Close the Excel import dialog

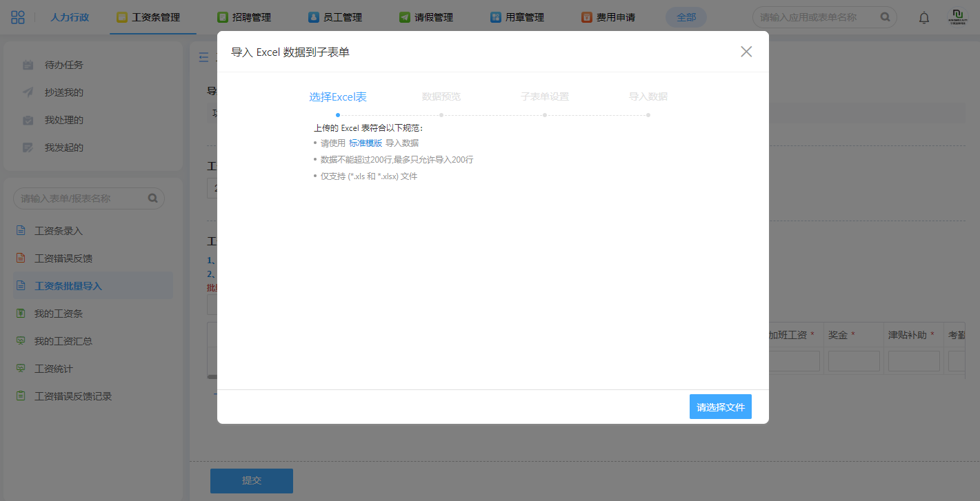pyautogui.click(x=746, y=52)
